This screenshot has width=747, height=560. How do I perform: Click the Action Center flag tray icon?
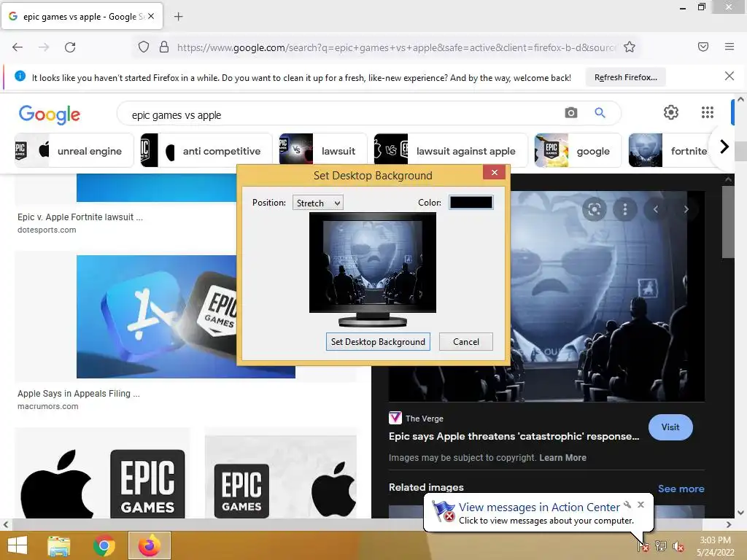click(x=643, y=545)
